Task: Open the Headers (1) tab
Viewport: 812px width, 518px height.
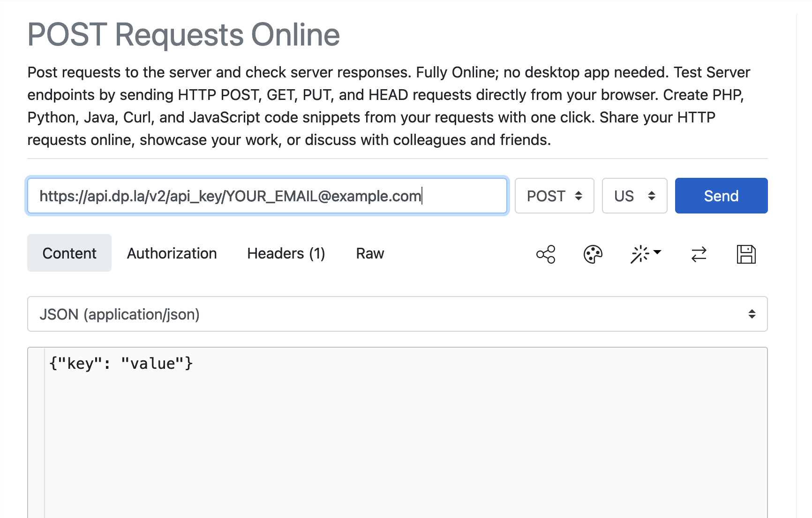Action: click(x=286, y=253)
